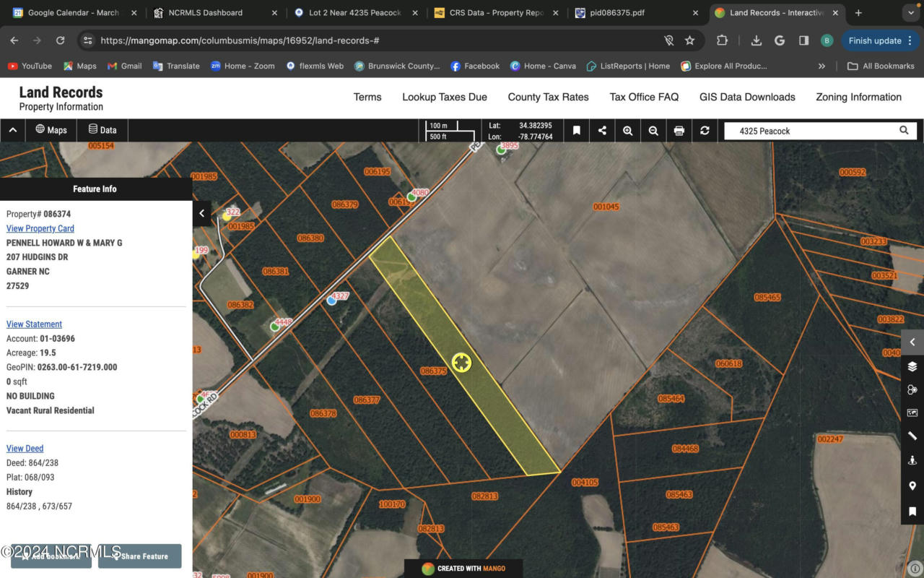Image resolution: width=924 pixels, height=578 pixels.
Task: Click the Land Records logo title
Action: point(61,92)
